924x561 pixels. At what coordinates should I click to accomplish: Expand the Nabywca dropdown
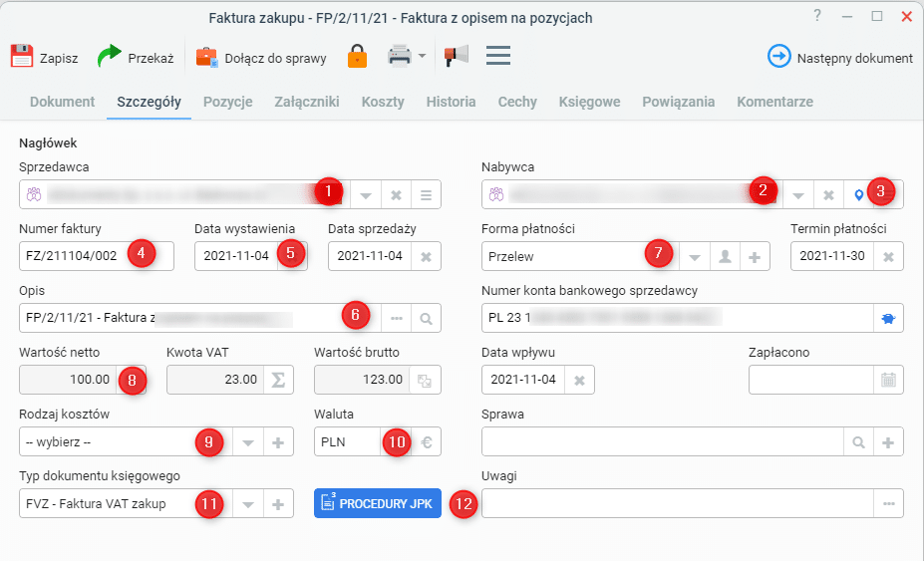[x=798, y=195]
